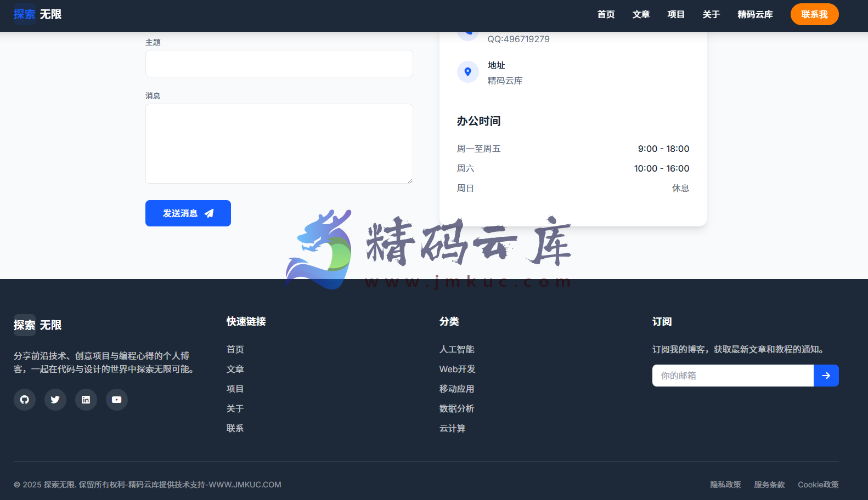Select the 休息 value for Sunday

click(x=681, y=188)
